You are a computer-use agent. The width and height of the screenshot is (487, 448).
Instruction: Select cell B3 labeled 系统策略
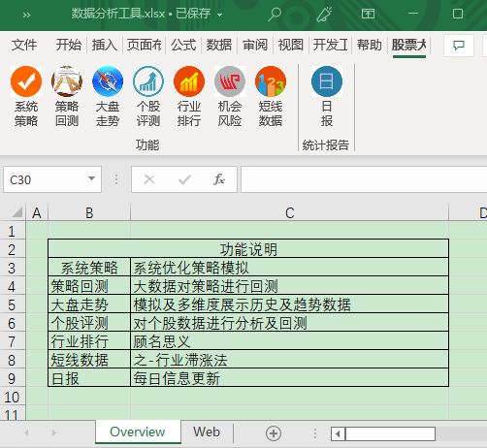coord(89,268)
